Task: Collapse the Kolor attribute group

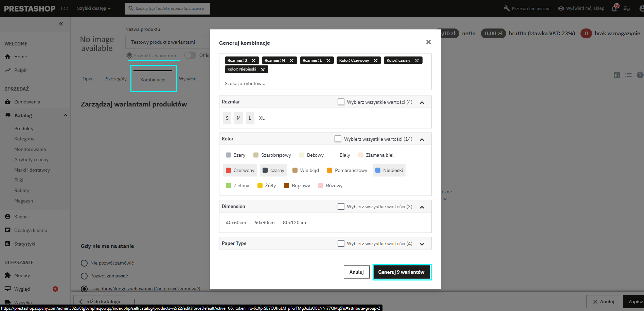Action: [x=422, y=139]
